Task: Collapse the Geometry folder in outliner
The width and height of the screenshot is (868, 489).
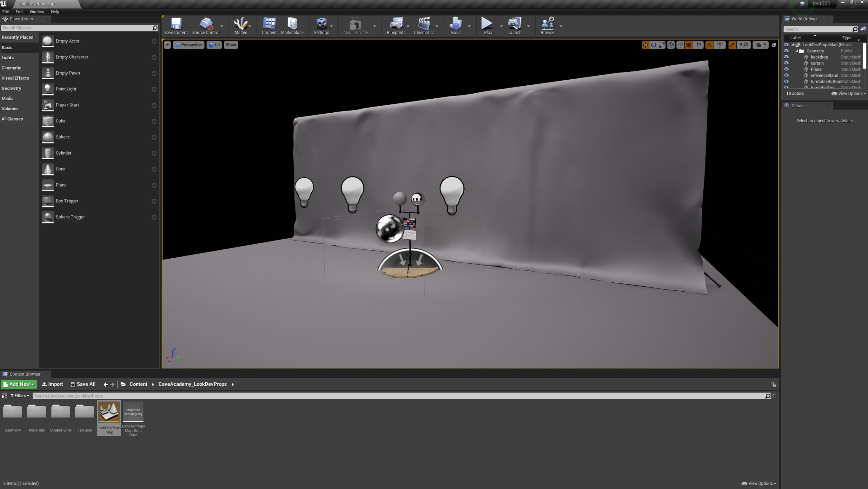Action: (797, 51)
